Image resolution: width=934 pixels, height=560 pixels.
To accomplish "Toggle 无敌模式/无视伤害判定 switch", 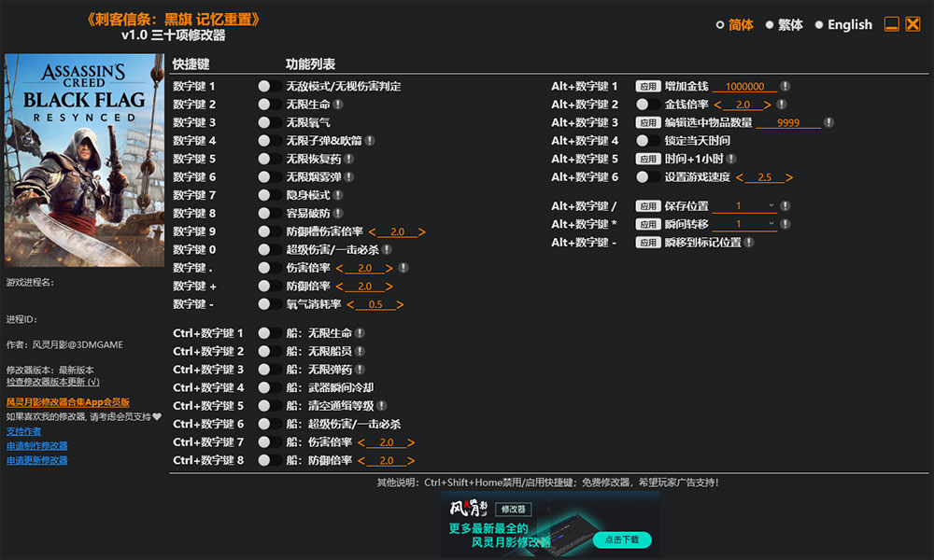I will (x=269, y=86).
